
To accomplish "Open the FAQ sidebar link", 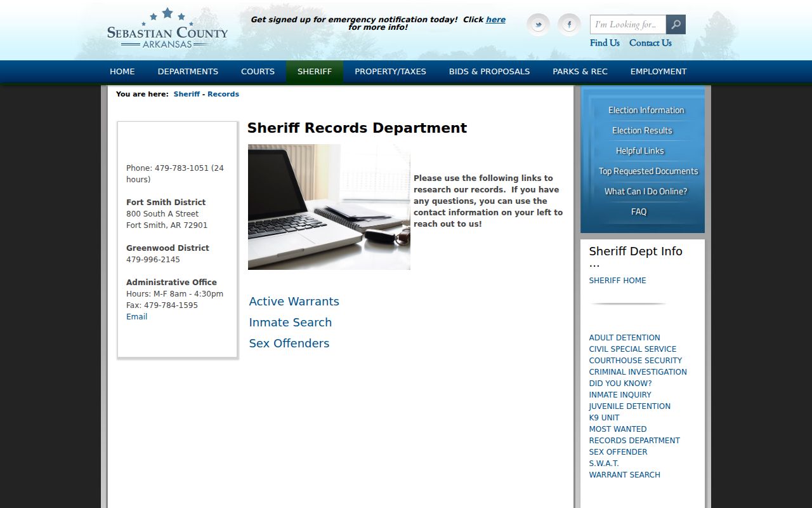I will click(x=639, y=212).
